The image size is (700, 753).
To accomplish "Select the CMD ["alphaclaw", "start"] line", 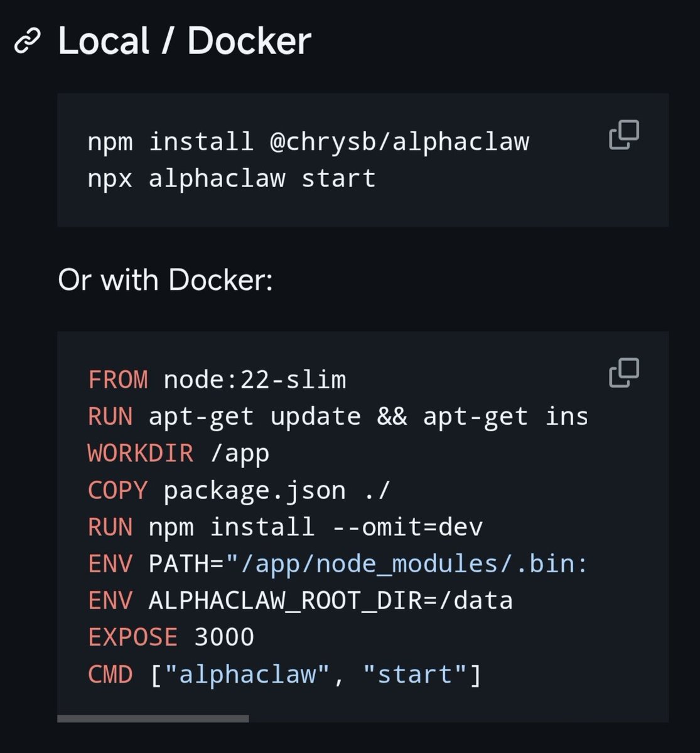I will point(285,675).
